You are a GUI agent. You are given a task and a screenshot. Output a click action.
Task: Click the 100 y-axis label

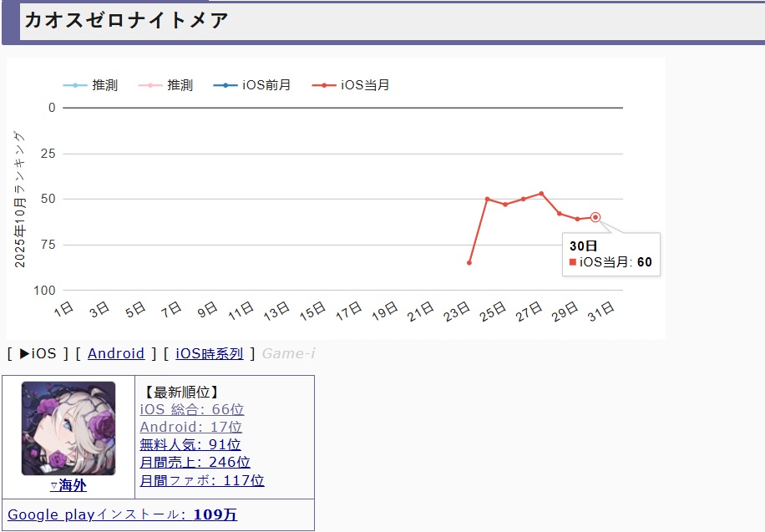coord(44,291)
